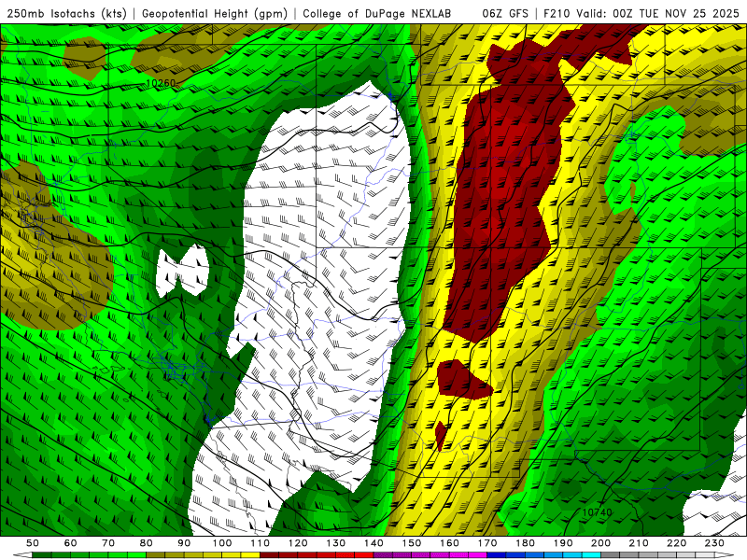Click the 50 value on the color scale

click(x=33, y=543)
